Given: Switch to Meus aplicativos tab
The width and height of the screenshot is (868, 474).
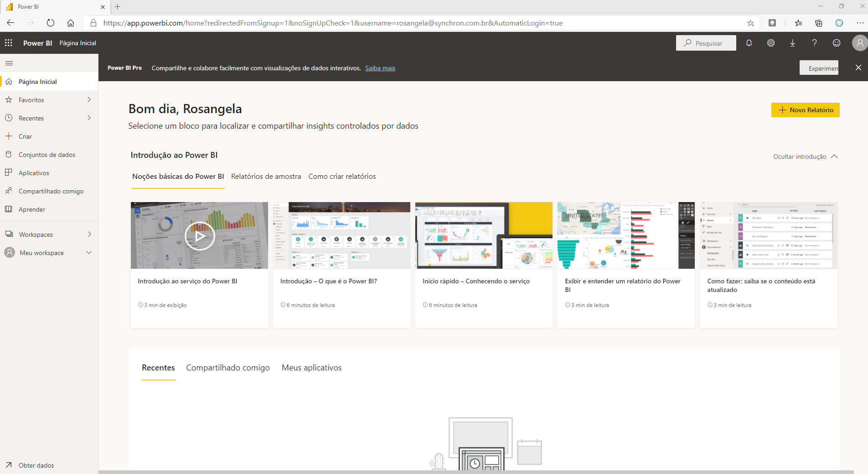Looking at the screenshot, I should 312,368.
